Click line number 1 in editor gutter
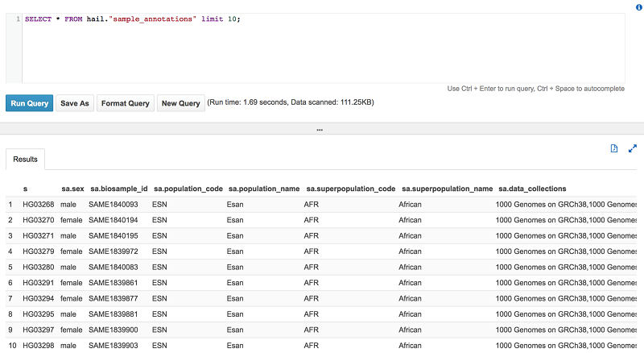Viewport: 644px width, 353px height. coord(17,19)
